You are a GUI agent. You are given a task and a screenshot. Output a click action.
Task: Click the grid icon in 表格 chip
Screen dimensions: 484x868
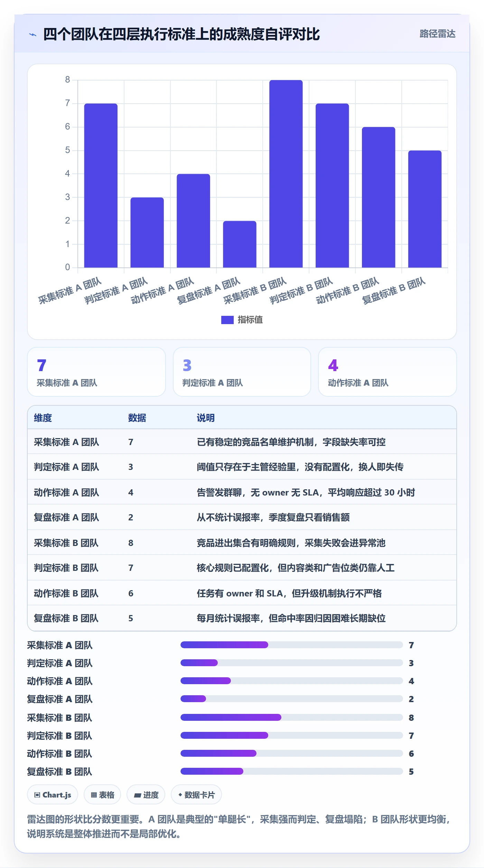(94, 795)
